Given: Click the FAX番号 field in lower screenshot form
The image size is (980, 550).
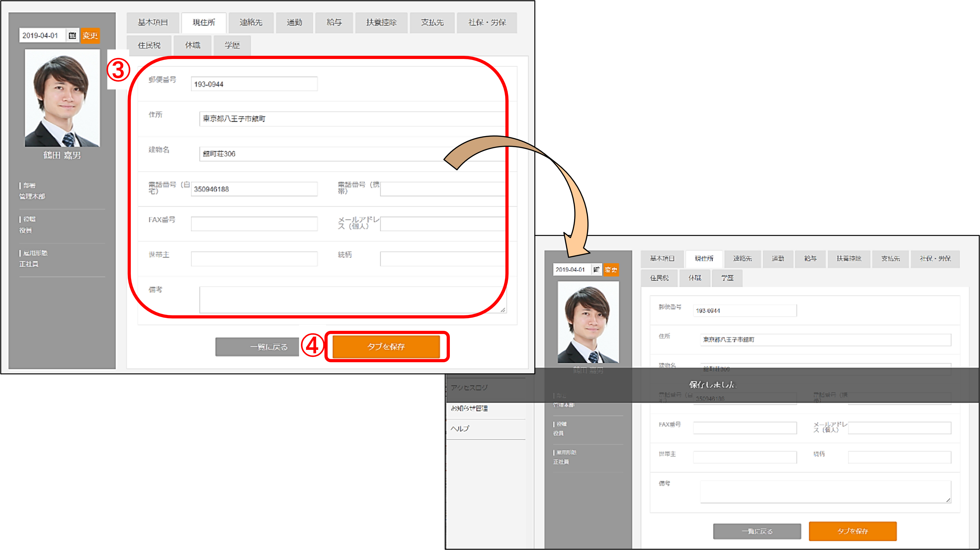Looking at the screenshot, I should pos(745,428).
